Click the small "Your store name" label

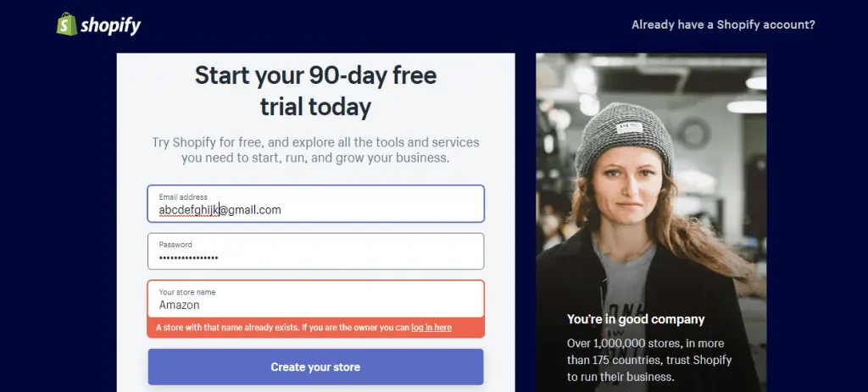187,292
